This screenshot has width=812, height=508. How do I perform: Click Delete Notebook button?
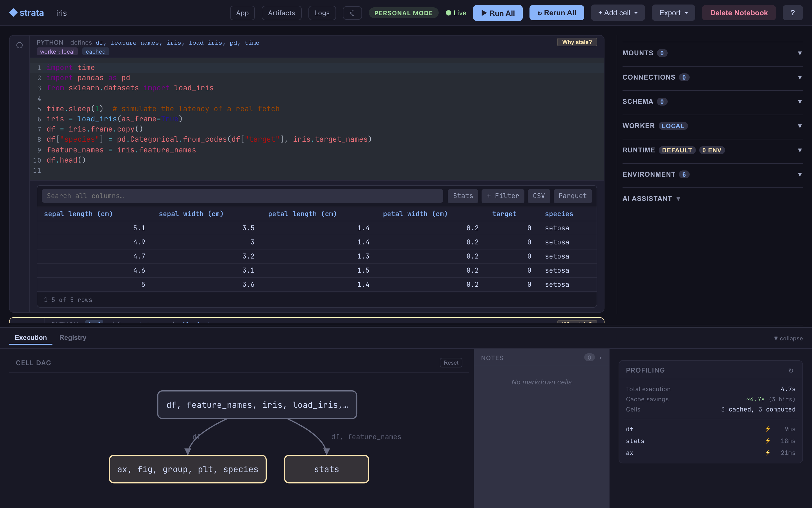click(x=738, y=13)
